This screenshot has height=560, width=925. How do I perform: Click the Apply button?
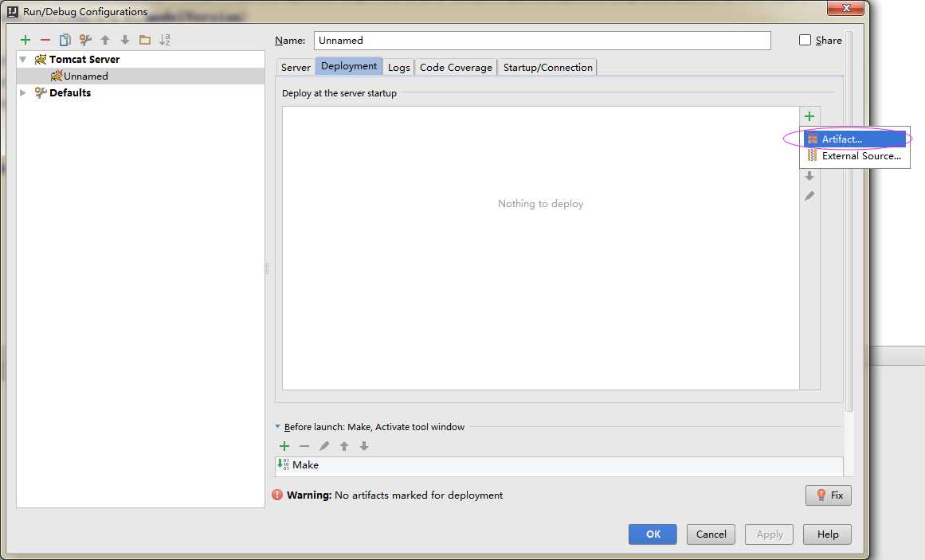click(770, 534)
